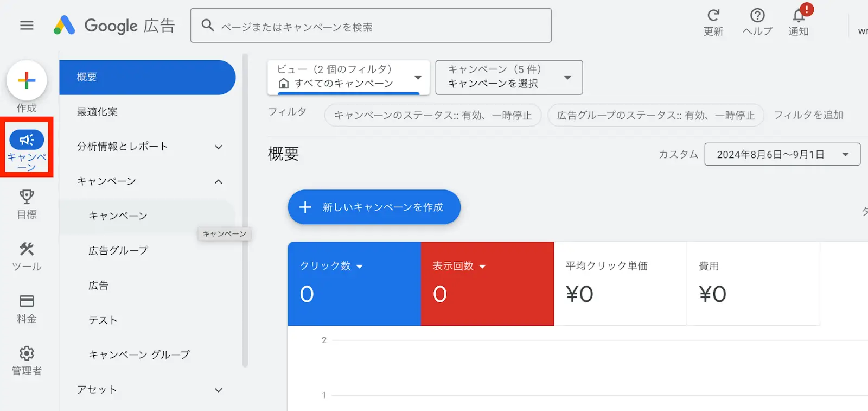
Task: Collapse the キャンペーン section chevron
Action: 218,181
